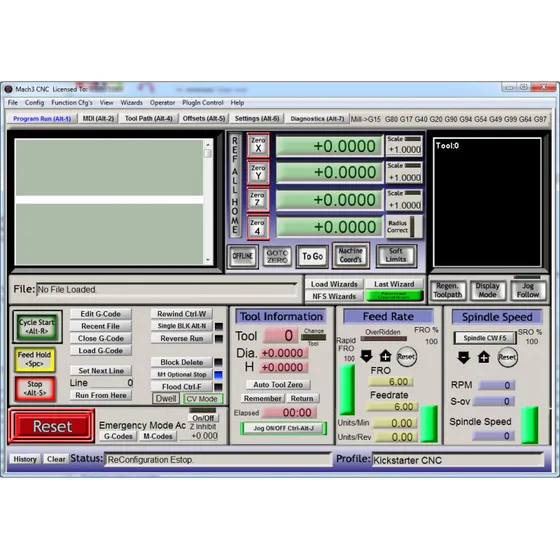Lower spindle speed override with down arrow

[464, 357]
